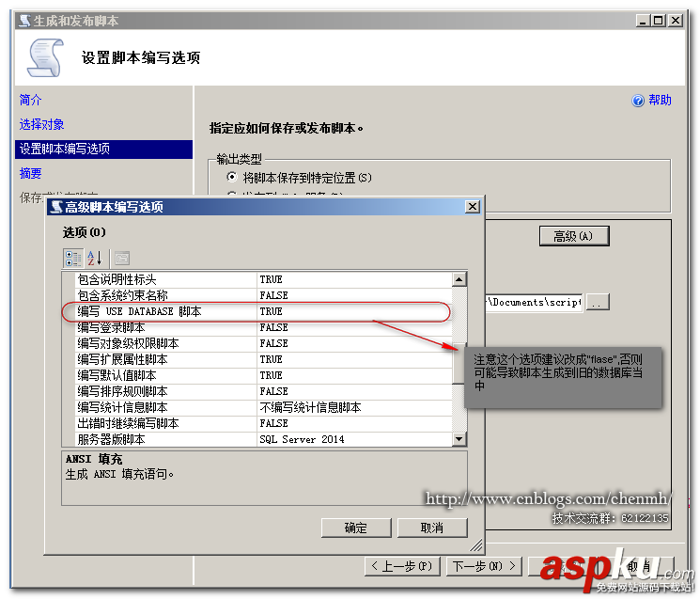Proceed with 下一步(N) button
700x599 pixels.
click(485, 566)
